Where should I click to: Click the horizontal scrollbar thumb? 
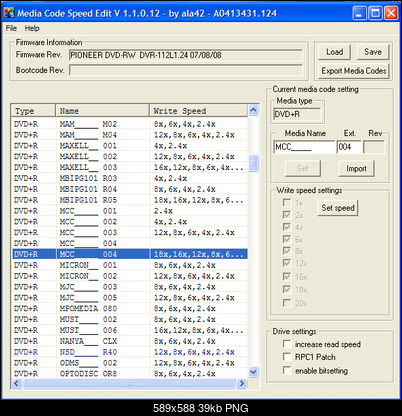pos(129,383)
